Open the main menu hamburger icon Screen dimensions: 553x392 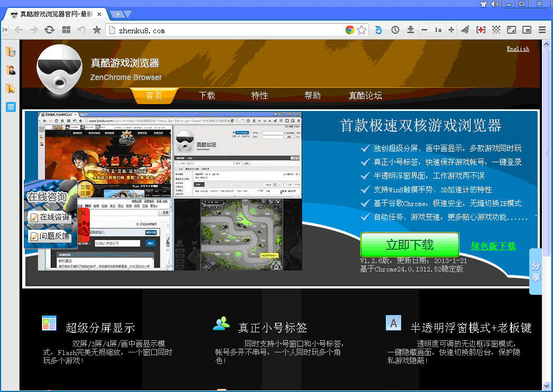[x=542, y=30]
